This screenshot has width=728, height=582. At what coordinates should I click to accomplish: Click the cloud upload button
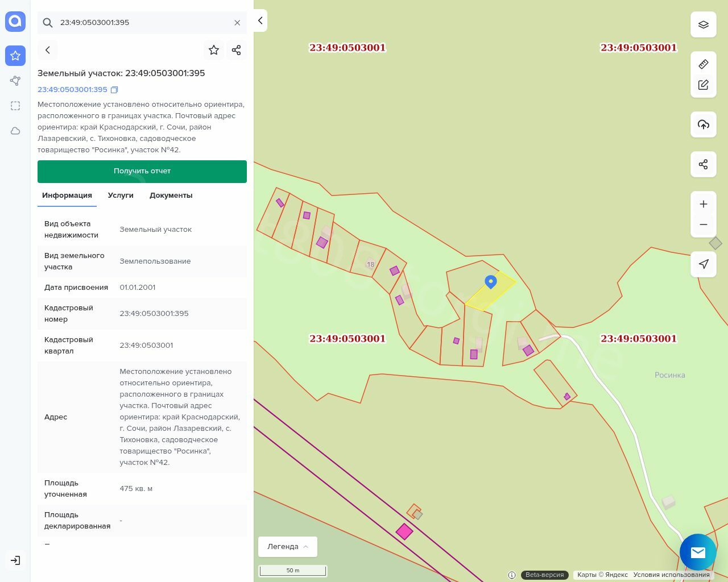tap(703, 124)
